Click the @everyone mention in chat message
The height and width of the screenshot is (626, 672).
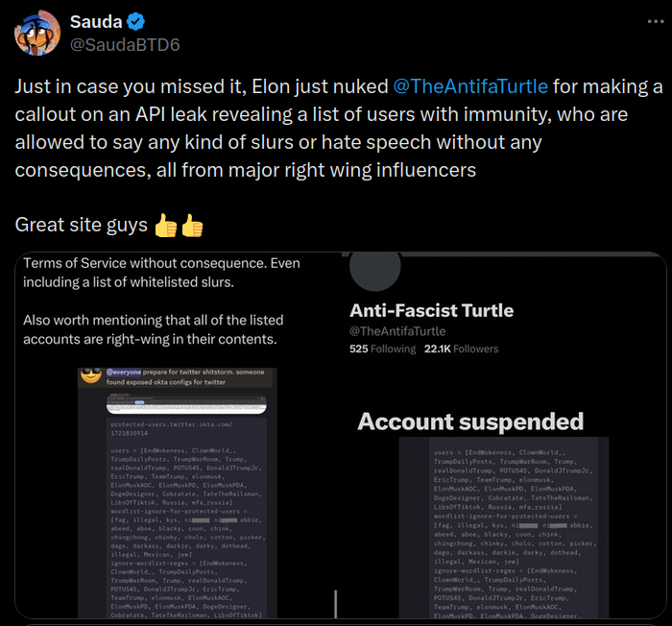coord(125,371)
